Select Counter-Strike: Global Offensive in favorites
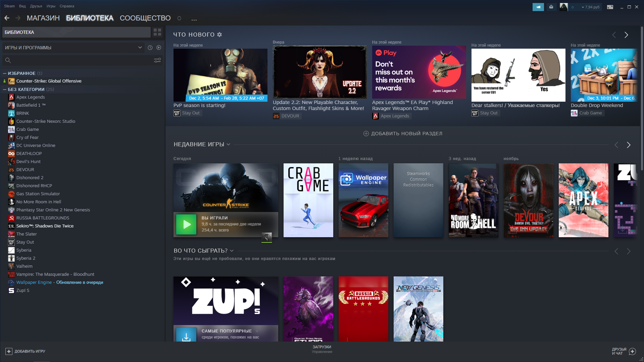Viewport: 644px width, 362px height. point(49,81)
